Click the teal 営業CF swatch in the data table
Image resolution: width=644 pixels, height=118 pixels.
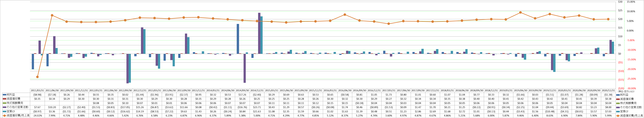tap(4, 112)
